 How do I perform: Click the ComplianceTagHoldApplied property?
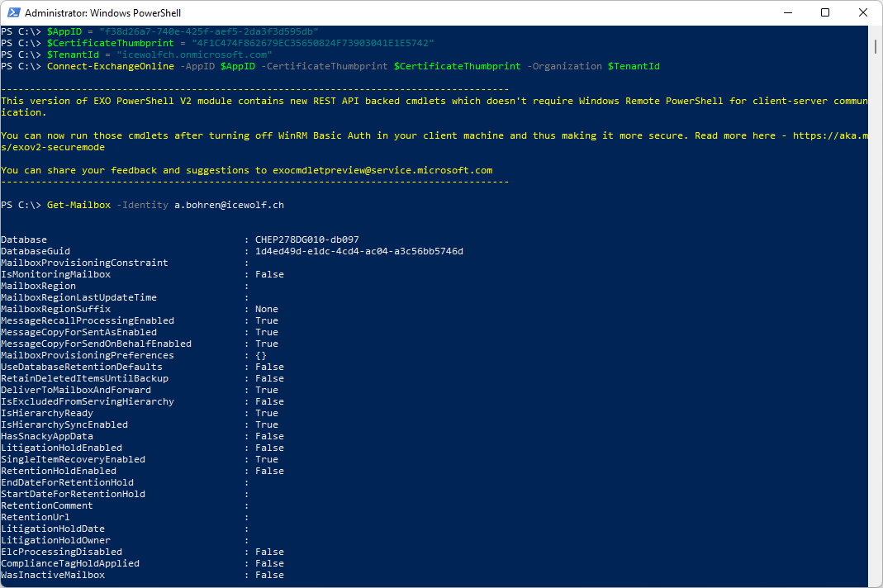pyautogui.click(x=70, y=563)
